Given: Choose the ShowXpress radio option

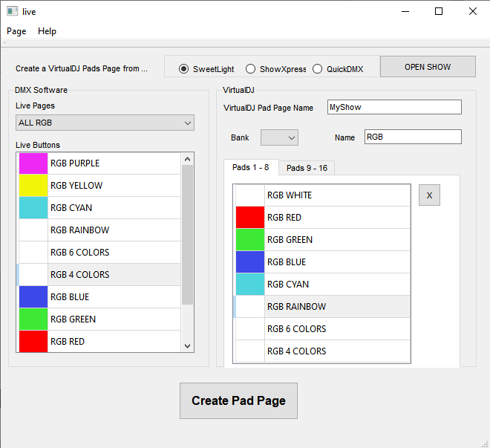Looking at the screenshot, I should coord(250,69).
